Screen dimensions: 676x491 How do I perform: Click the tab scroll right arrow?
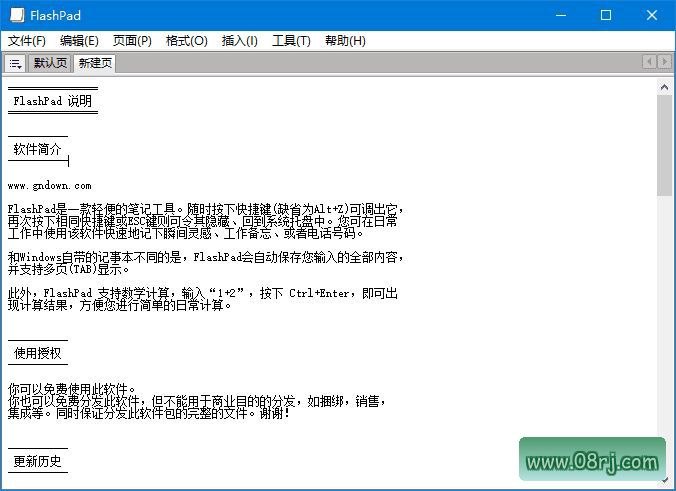click(x=665, y=62)
